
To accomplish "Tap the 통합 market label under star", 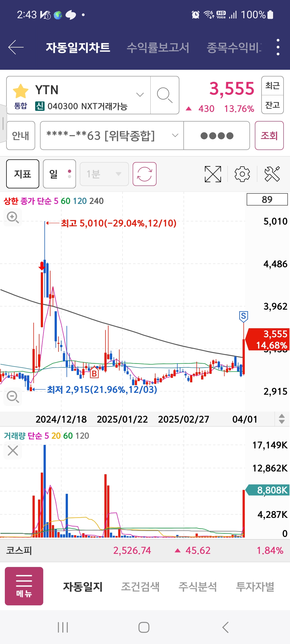I will (x=20, y=106).
